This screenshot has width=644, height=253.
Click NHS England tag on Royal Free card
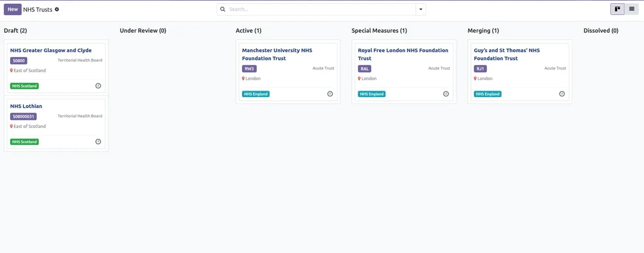pyautogui.click(x=372, y=94)
